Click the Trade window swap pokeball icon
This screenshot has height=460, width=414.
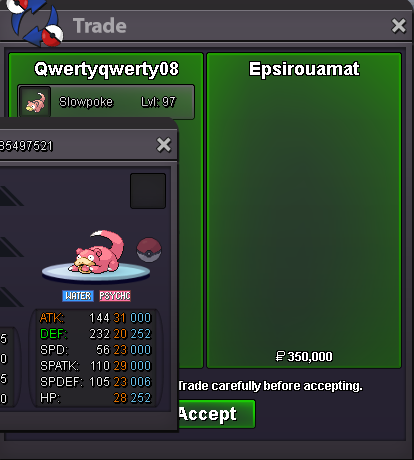[x=35, y=22]
